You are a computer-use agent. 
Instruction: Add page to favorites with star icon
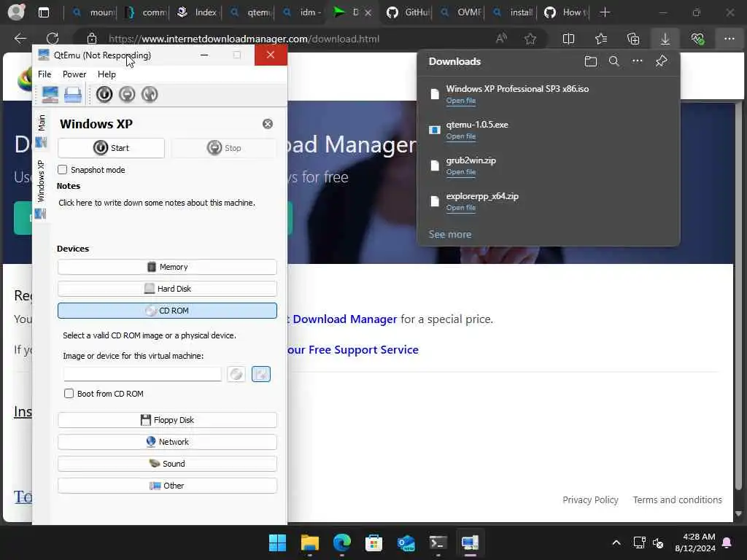tap(530, 39)
